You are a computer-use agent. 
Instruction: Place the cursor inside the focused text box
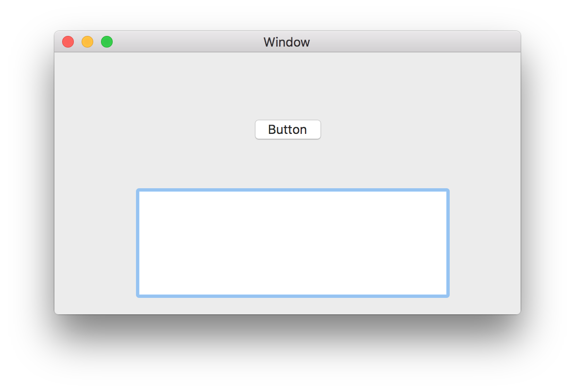(x=293, y=243)
